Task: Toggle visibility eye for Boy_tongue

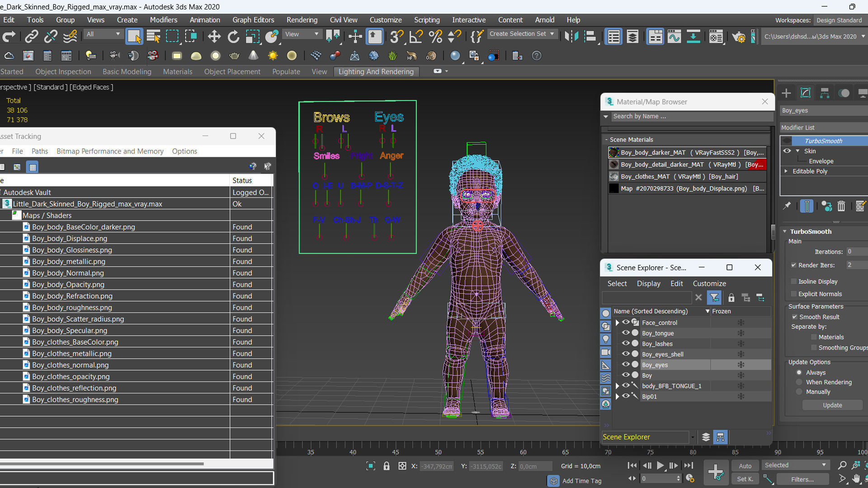Action: click(x=626, y=333)
